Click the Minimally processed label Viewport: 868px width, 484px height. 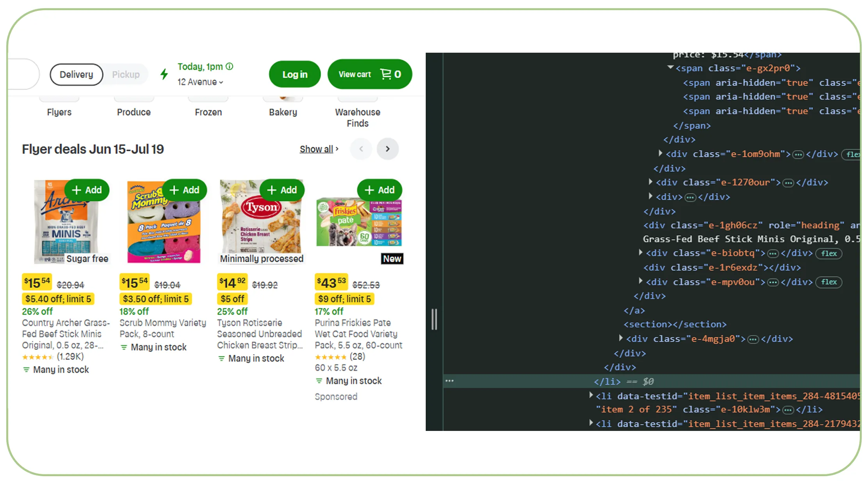(262, 259)
